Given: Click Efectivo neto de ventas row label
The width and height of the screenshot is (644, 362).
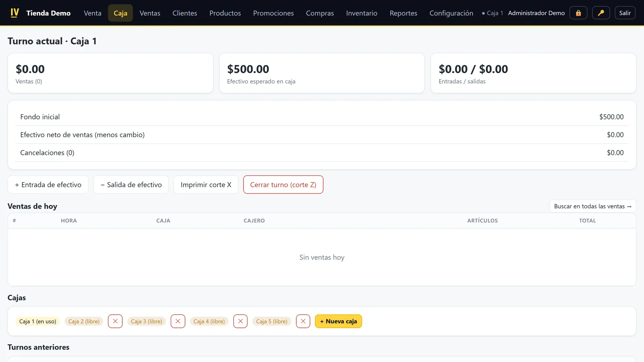Looking at the screenshot, I should (x=82, y=135).
